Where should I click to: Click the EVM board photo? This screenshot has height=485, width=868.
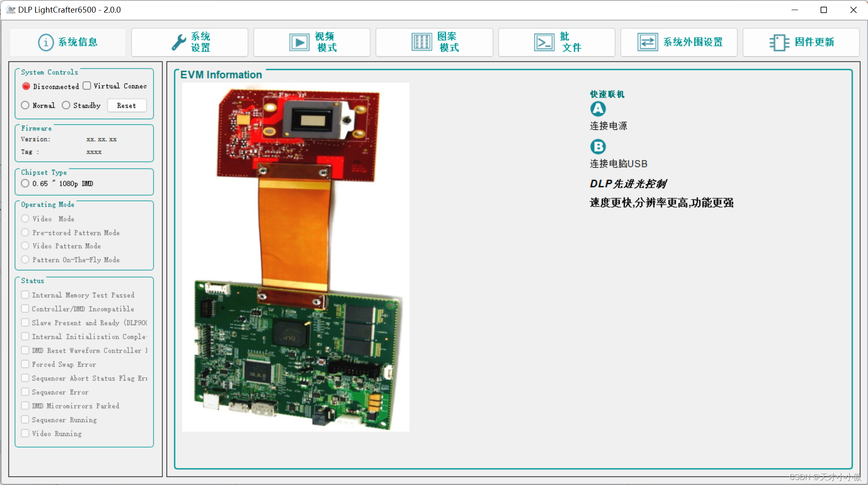(295, 257)
